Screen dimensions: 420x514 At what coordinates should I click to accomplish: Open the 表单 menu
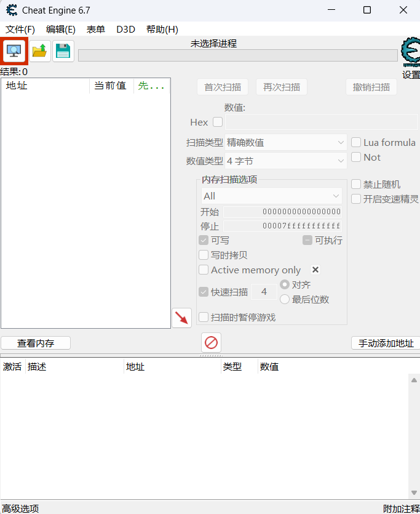pyautogui.click(x=95, y=30)
